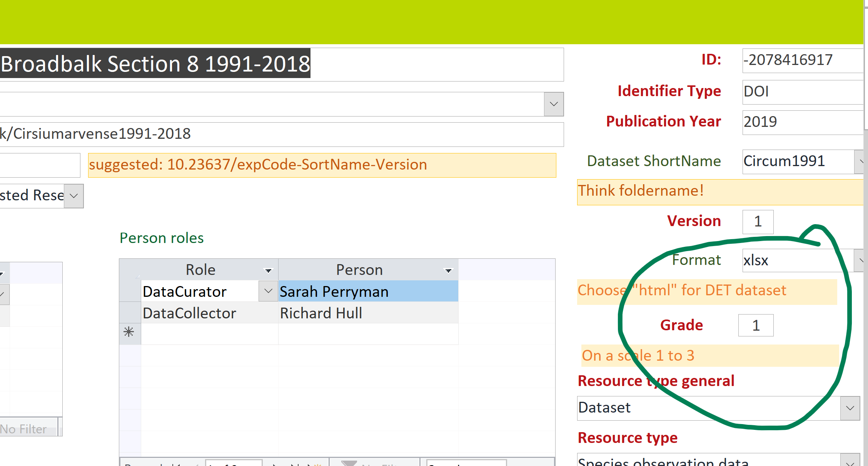Screen dimensions: 868x466
Task: Open the Dataset ShortName Circum1991 dropdown
Action: tap(860, 161)
